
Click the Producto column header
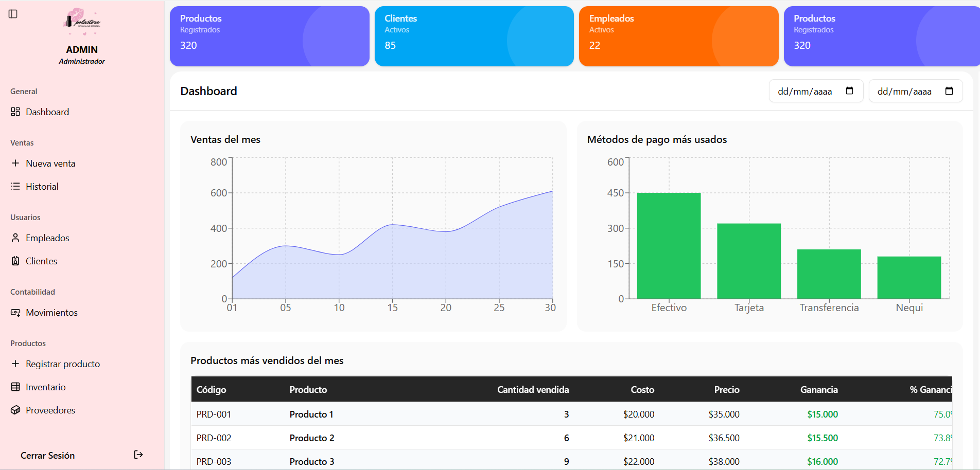[x=308, y=389]
